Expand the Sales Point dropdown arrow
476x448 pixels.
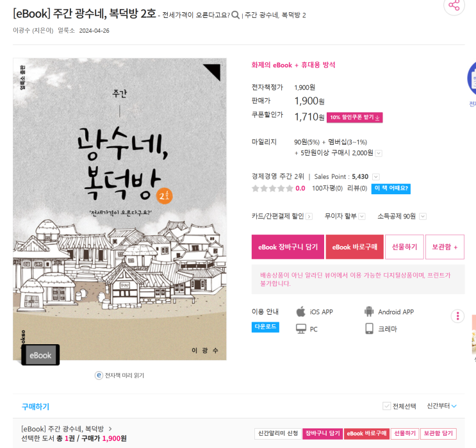point(375,177)
